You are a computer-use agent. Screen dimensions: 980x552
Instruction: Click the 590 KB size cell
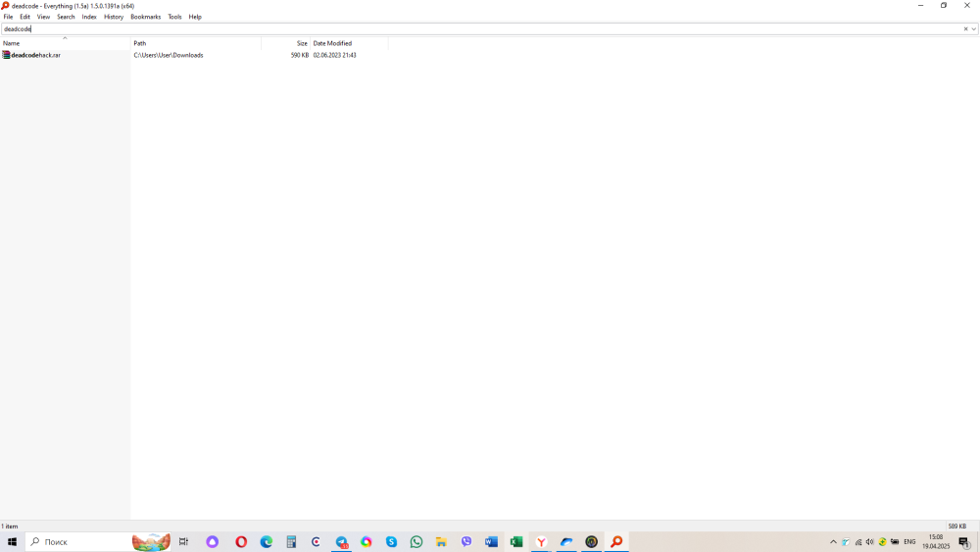click(299, 55)
